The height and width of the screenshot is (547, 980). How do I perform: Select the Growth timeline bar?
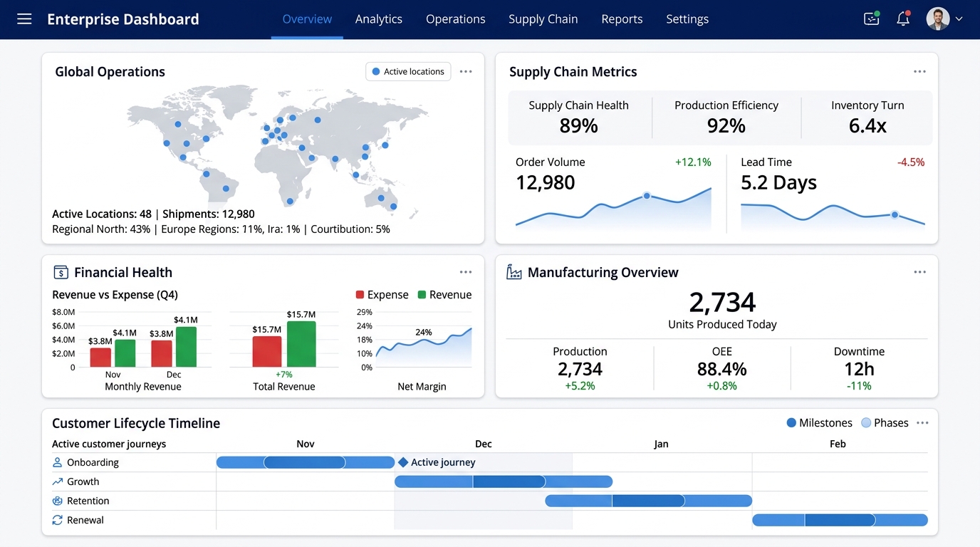pos(504,481)
